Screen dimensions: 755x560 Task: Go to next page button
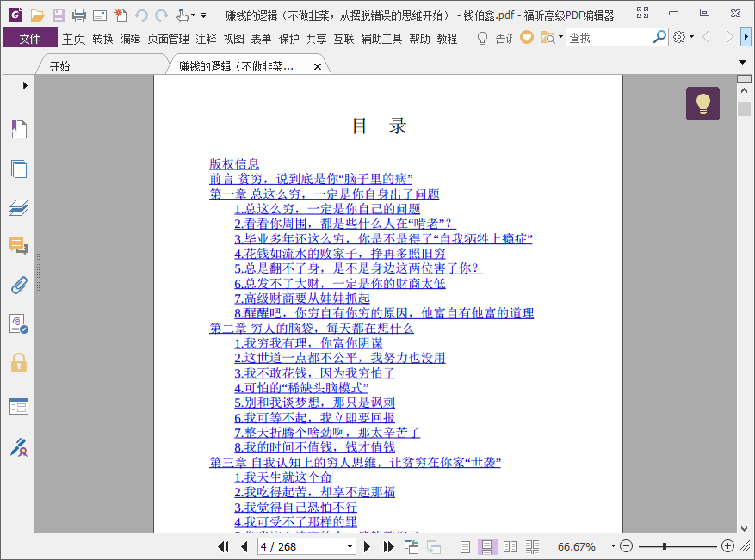pyautogui.click(x=367, y=546)
